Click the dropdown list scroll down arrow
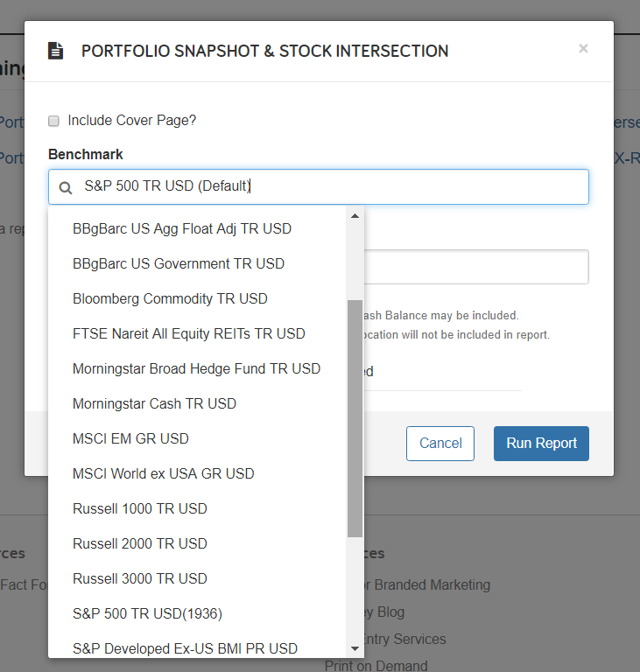 (355, 649)
